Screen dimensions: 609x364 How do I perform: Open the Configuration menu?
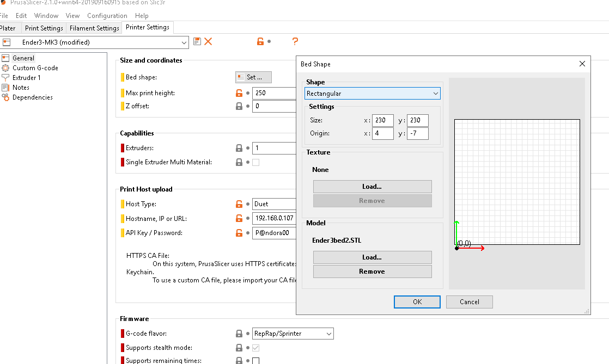[107, 16]
